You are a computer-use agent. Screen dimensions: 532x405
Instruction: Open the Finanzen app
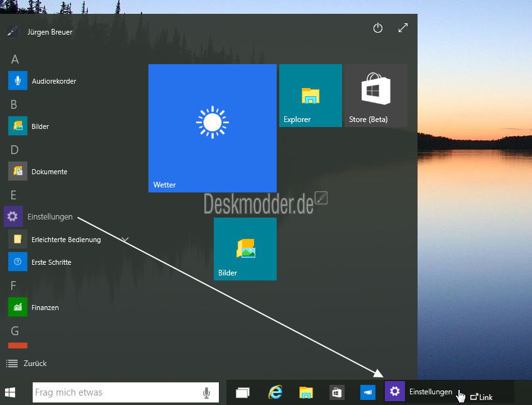(x=33, y=308)
